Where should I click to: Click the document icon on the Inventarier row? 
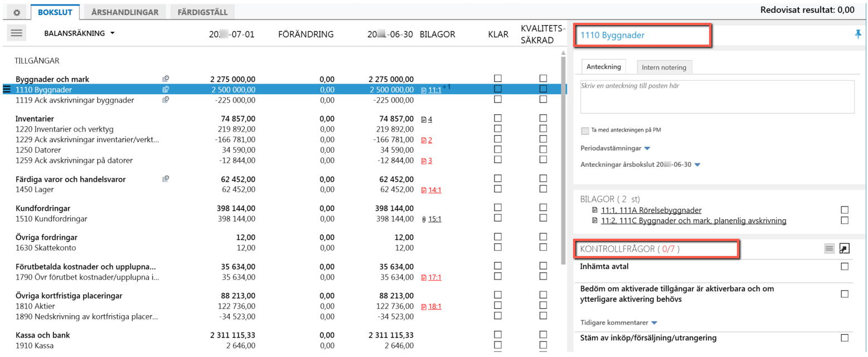click(x=424, y=119)
